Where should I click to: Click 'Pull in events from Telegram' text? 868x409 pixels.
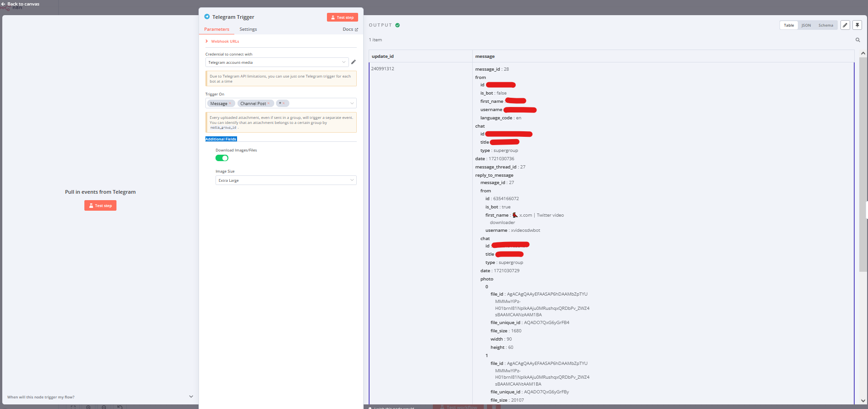(x=100, y=192)
